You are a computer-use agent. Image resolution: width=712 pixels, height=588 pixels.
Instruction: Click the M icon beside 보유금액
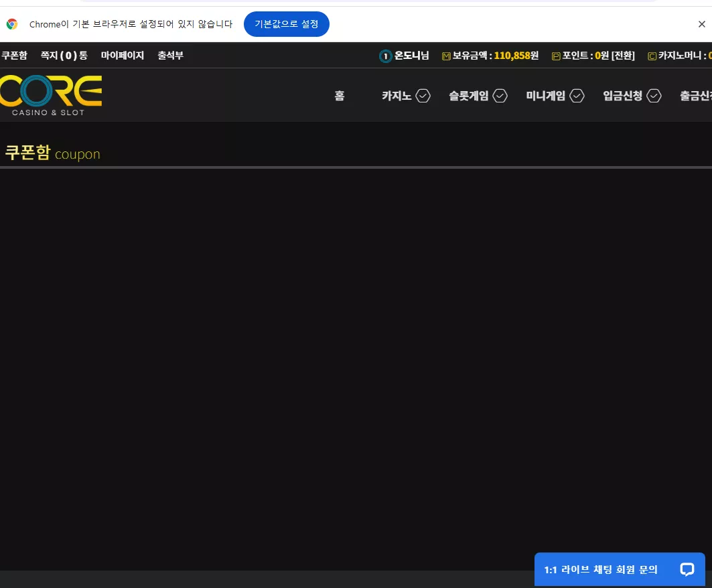(x=446, y=56)
